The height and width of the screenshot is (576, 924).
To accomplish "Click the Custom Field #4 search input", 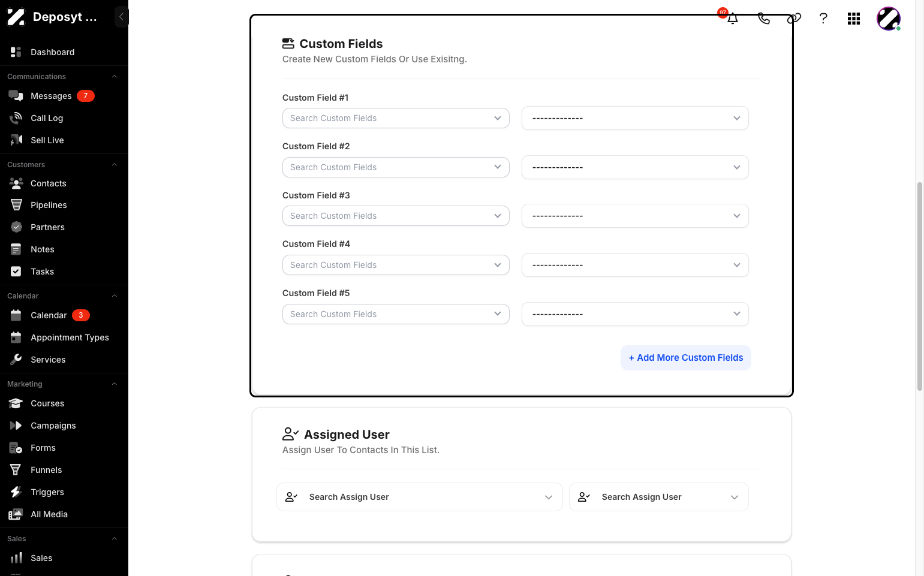I will pyautogui.click(x=396, y=265).
